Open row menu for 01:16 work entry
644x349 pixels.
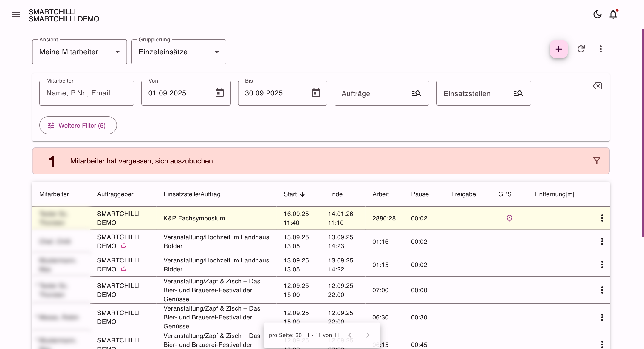602,242
